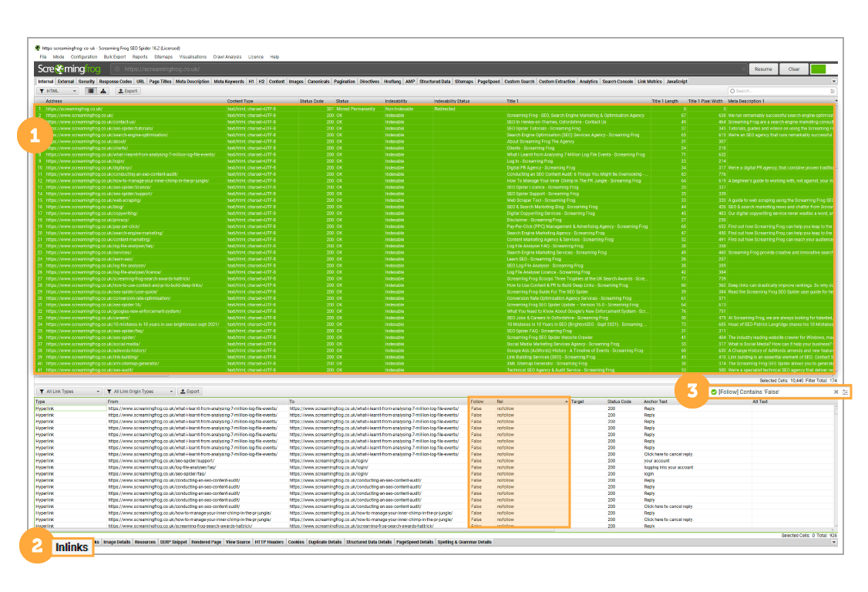Image resolution: width=868 pixels, height=592 pixels.
Task: Open the SERP Snippet bottom tab
Action: [x=173, y=542]
